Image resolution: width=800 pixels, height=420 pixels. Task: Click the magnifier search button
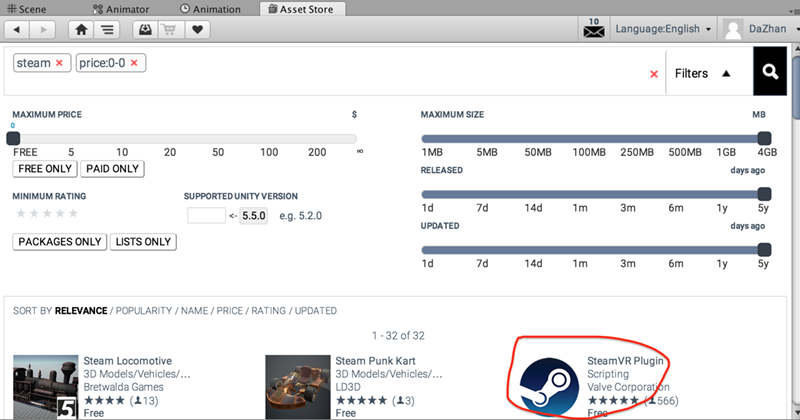pos(770,72)
